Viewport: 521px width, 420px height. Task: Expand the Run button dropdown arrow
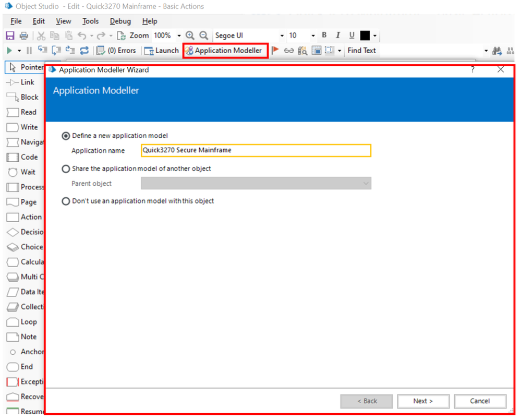19,51
